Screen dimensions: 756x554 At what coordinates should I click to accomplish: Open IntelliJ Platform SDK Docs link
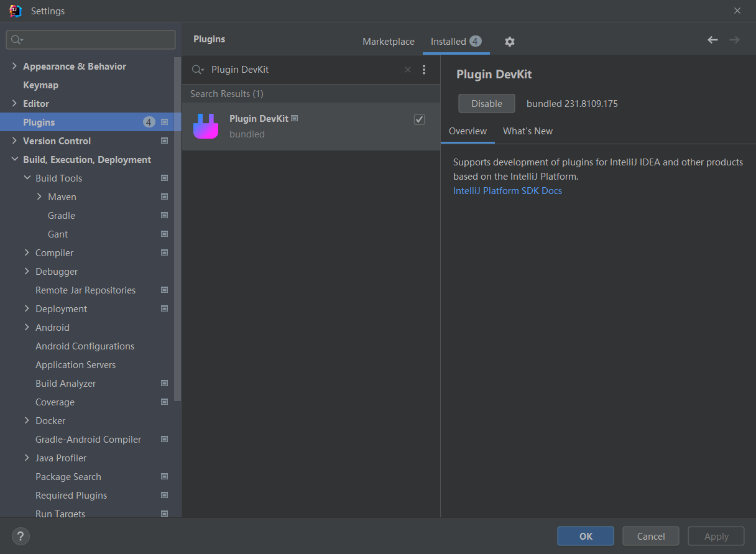tap(507, 191)
